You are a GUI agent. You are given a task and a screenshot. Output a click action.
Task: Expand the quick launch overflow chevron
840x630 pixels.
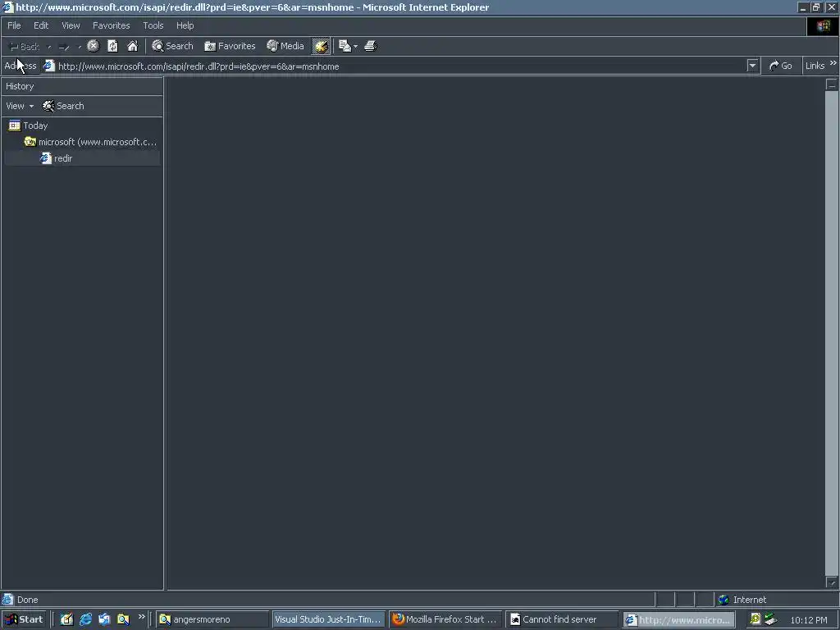[x=141, y=617]
